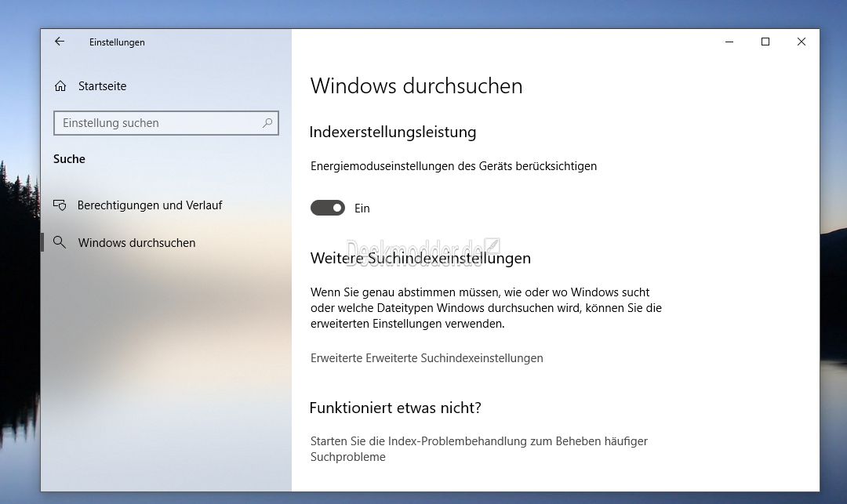847x504 pixels.
Task: Open Startseite via the home icon
Action: (x=60, y=85)
